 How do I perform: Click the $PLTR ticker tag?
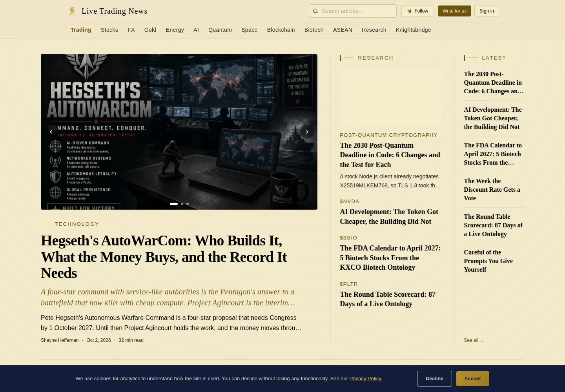[349, 284]
